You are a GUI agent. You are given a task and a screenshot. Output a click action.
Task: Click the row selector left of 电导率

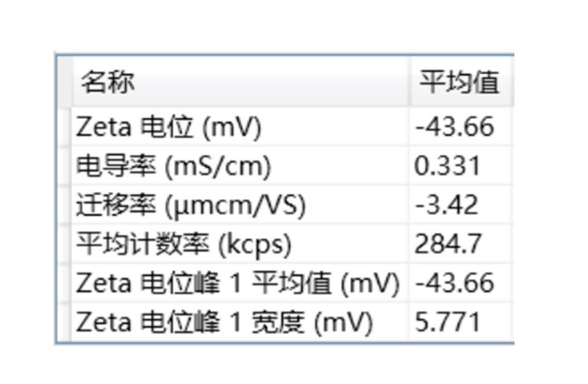(64, 166)
